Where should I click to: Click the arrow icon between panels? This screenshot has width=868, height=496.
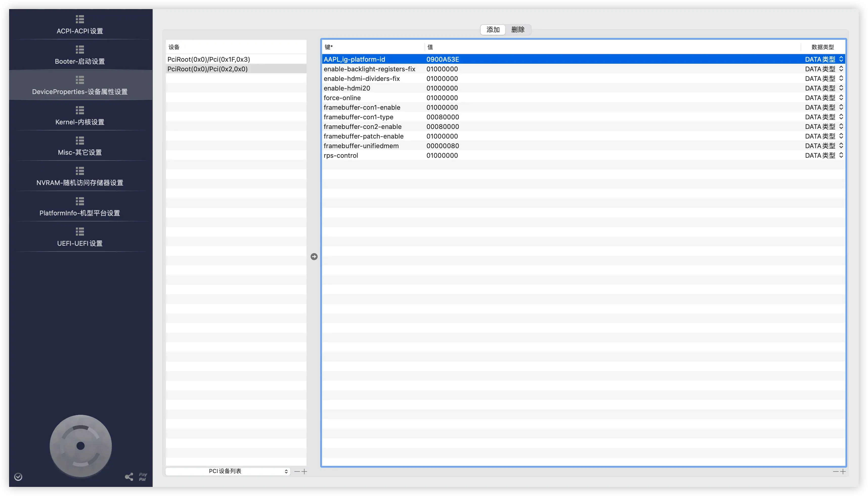pos(314,257)
